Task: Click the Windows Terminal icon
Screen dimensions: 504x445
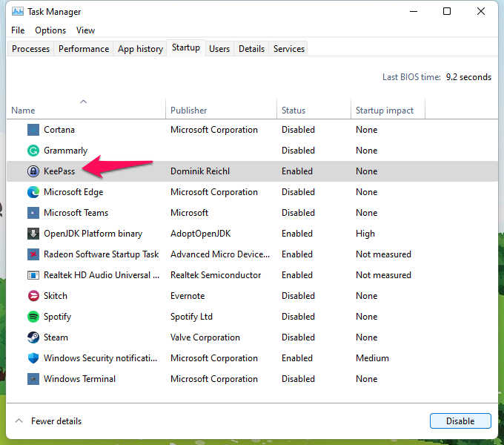Action: point(33,379)
